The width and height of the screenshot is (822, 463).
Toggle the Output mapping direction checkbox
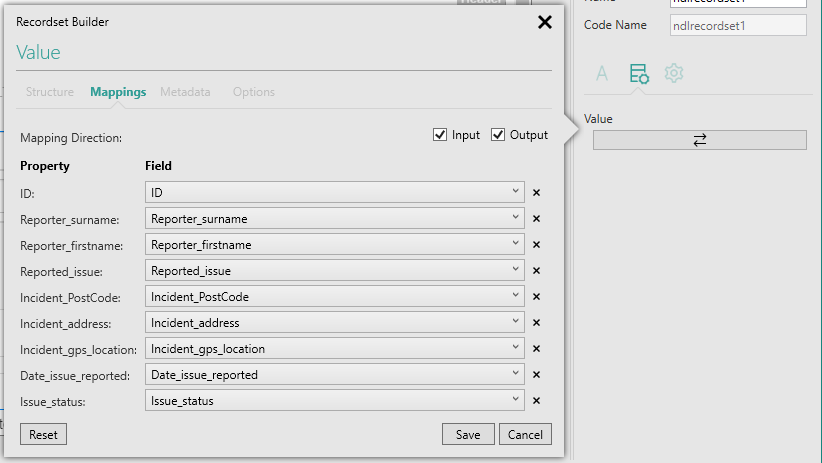tap(498, 135)
